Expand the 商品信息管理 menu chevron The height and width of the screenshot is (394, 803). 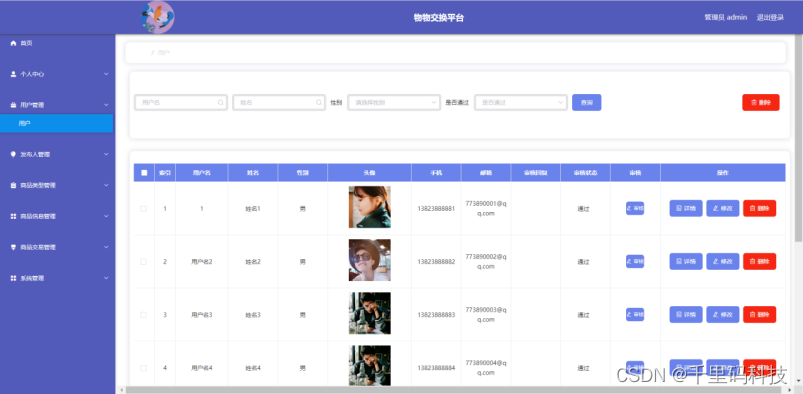point(106,216)
